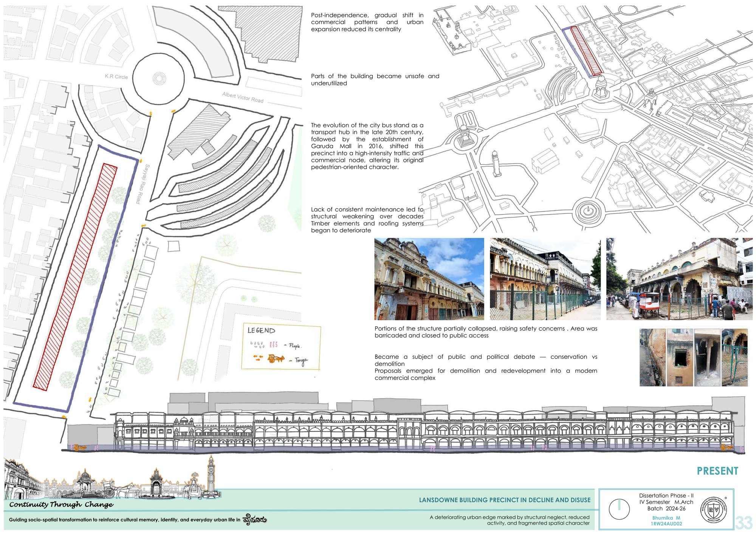Image resolution: width=756 pixels, height=534 pixels.
Task: Open first Lansdowne building photo with blue sky
Action: click(x=429, y=279)
